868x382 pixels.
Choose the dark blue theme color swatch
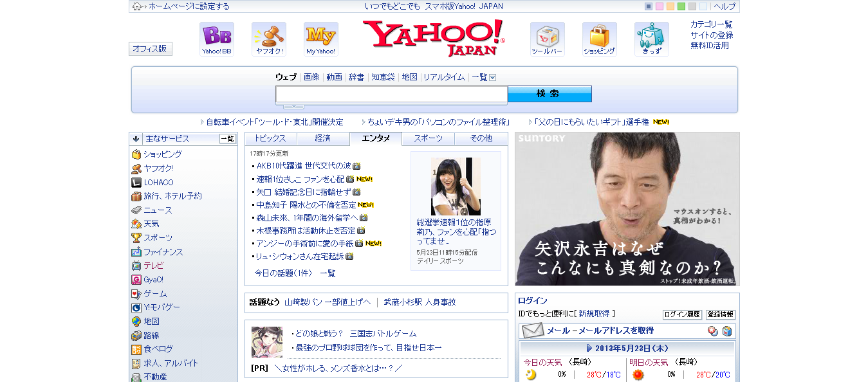pyautogui.click(x=649, y=6)
